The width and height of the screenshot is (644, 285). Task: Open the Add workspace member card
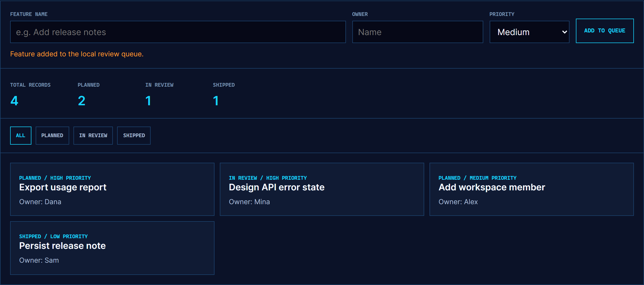[x=531, y=189]
